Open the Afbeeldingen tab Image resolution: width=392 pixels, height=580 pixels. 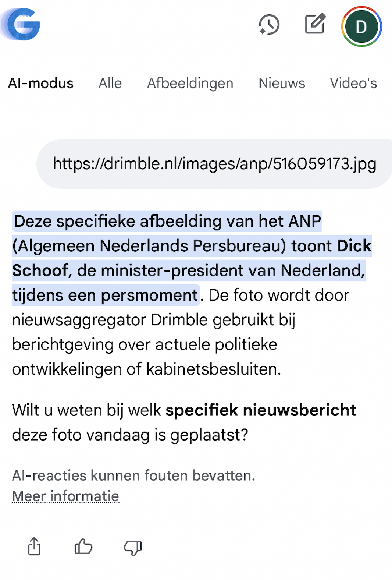click(190, 84)
